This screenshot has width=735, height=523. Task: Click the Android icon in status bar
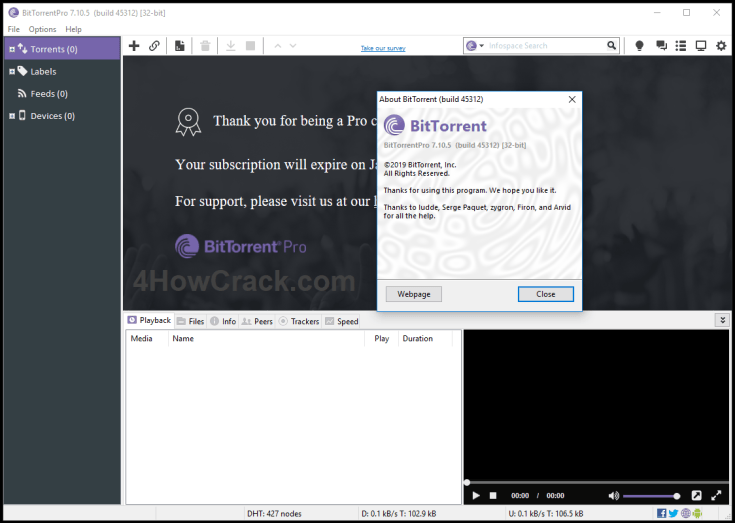pos(697,513)
